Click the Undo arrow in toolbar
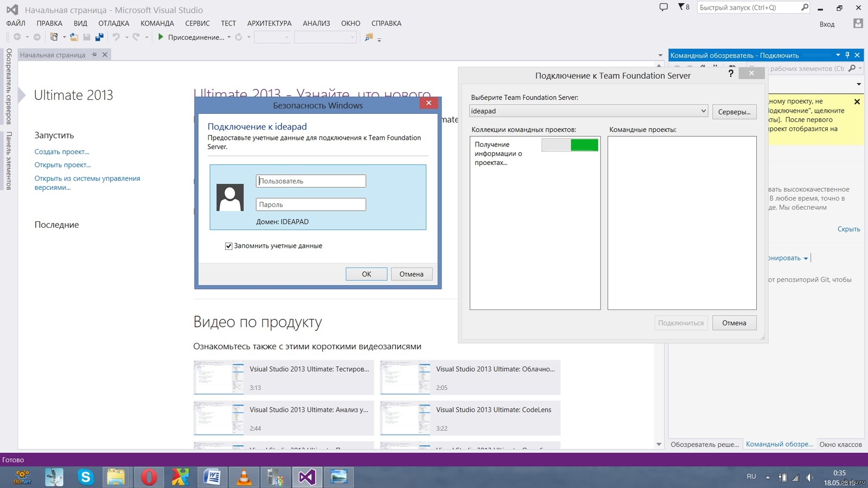Viewport: 868px width, 488px height. click(116, 37)
